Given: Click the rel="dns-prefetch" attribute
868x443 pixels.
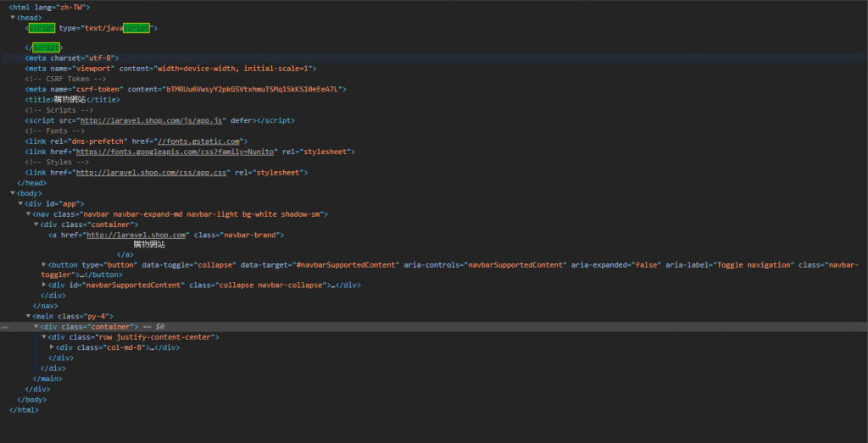Looking at the screenshot, I should [x=88, y=141].
